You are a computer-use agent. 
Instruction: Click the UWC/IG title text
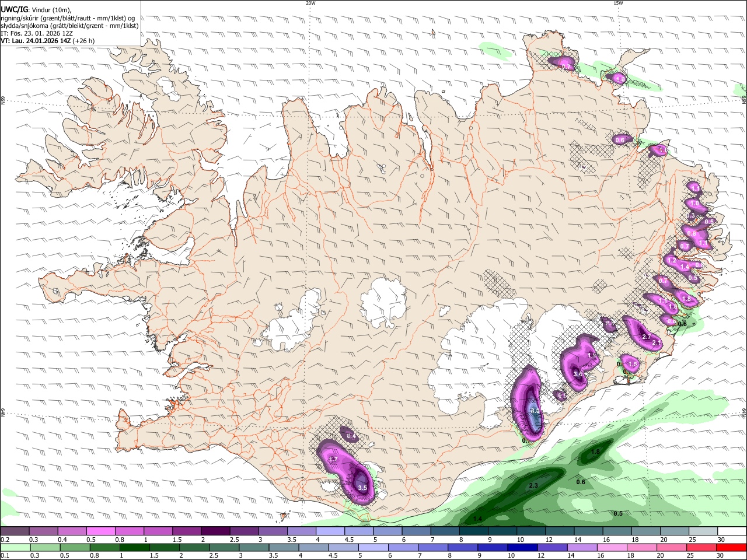(x=14, y=9)
